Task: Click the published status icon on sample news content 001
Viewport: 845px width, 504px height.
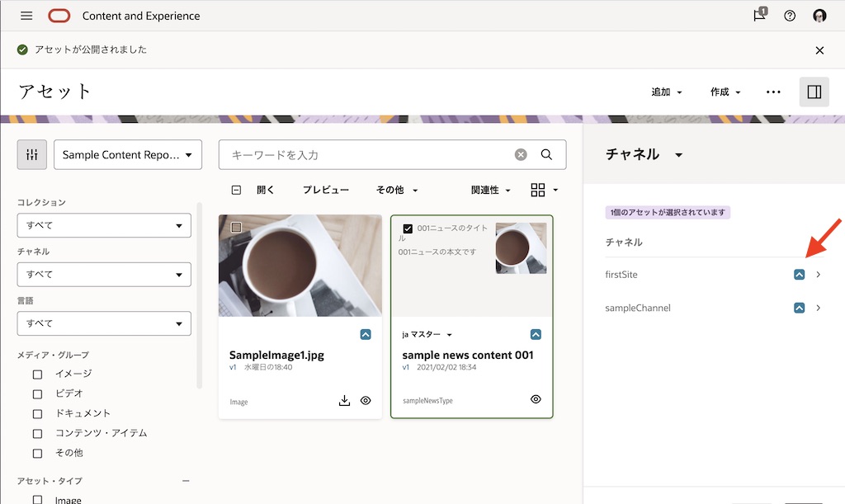Action: (x=535, y=334)
